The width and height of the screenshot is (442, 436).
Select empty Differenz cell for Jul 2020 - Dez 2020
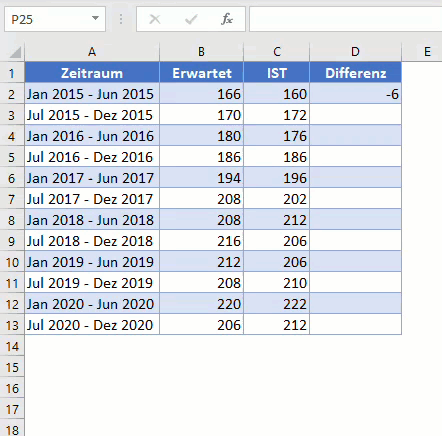(x=355, y=325)
